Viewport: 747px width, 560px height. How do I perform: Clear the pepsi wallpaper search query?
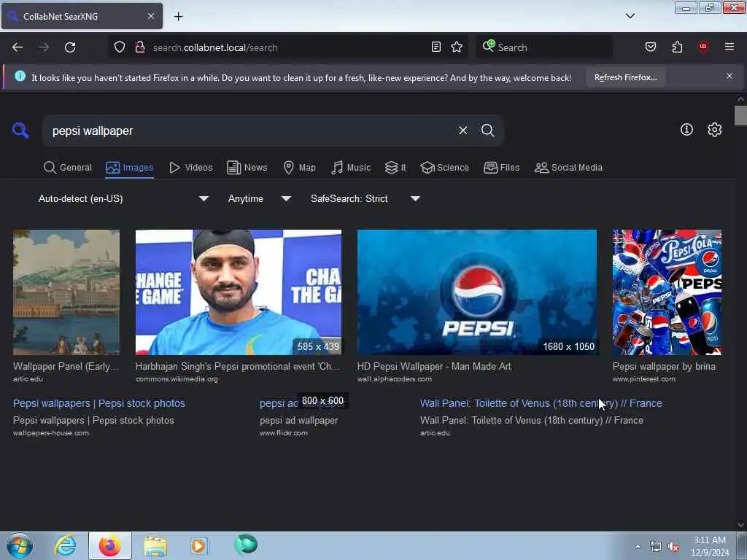[462, 131]
